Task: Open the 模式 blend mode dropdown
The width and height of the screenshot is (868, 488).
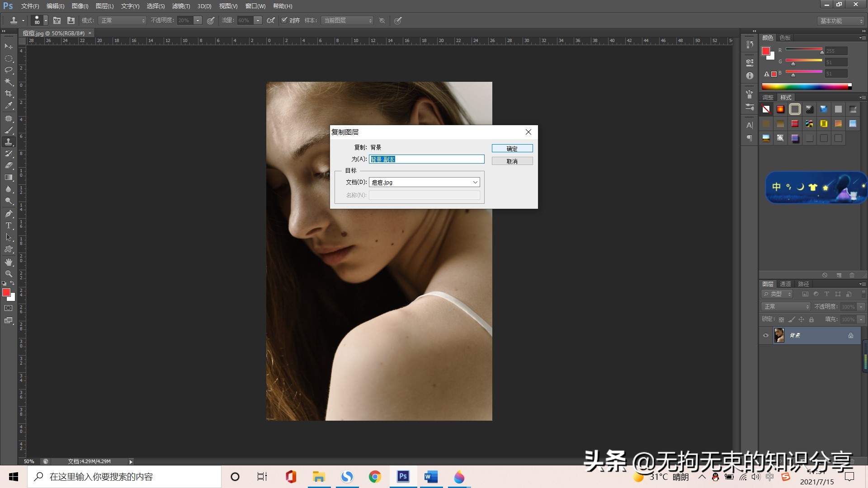Action: tap(123, 20)
